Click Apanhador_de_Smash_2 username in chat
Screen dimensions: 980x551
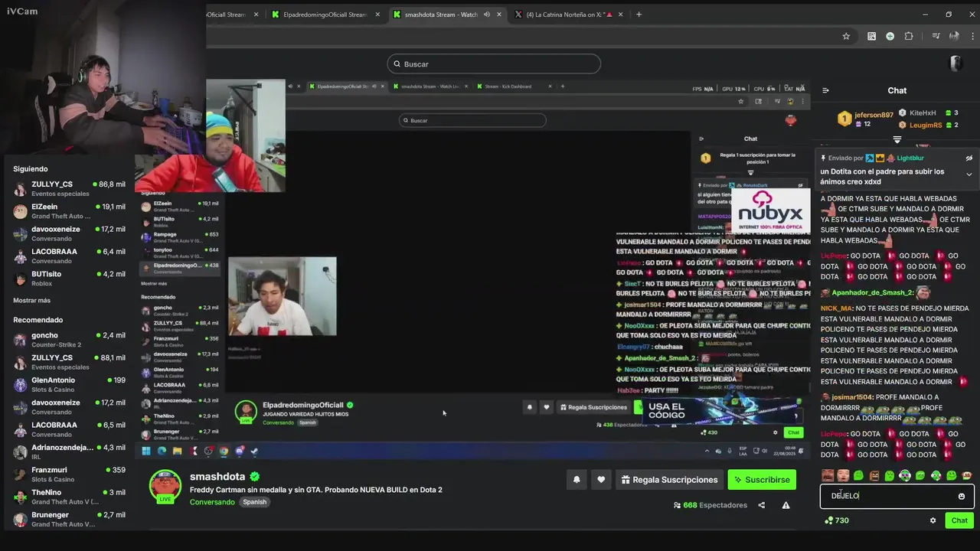[x=873, y=292]
